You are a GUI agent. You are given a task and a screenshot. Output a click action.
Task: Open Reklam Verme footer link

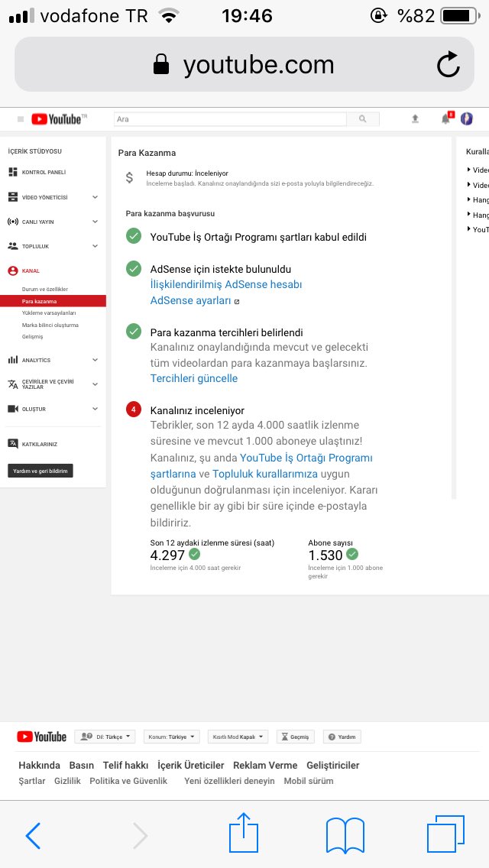click(x=265, y=765)
